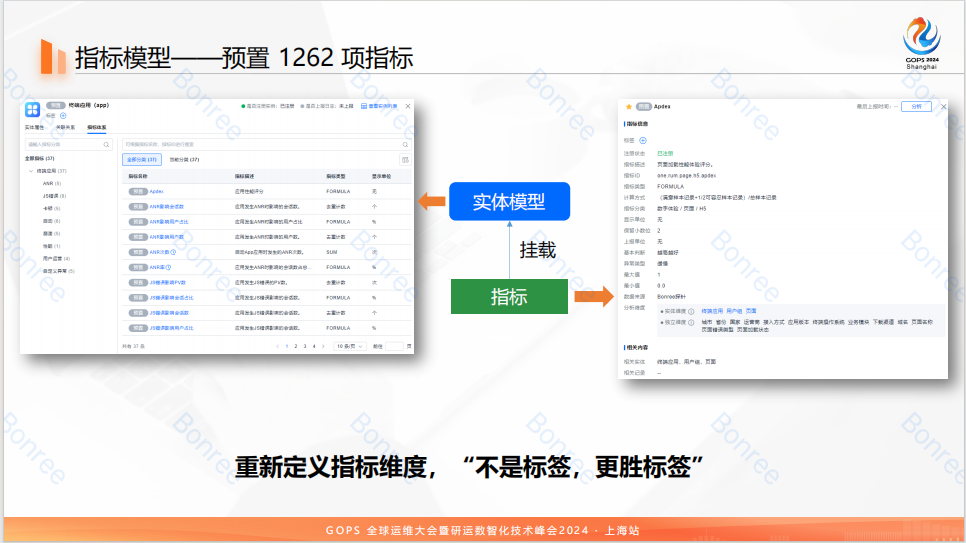Click the blue app icon of 终端应用
The width and height of the screenshot is (966, 543).
point(33,110)
